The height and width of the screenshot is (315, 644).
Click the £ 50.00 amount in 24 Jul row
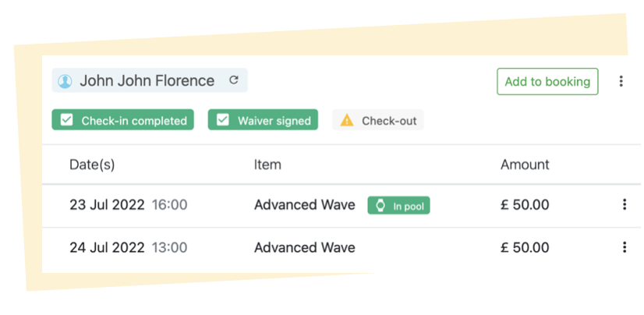(x=525, y=247)
